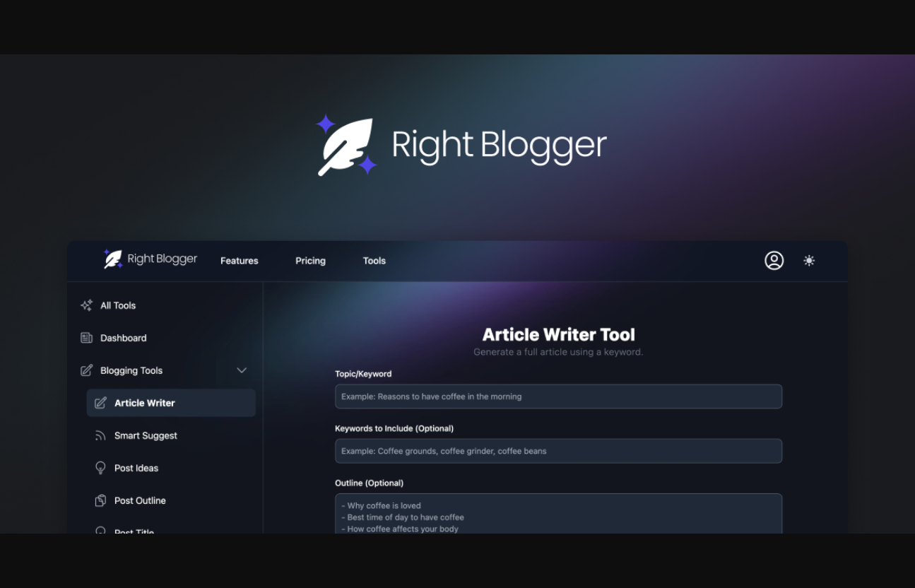Screen dimensions: 915x588
Task: Focus the Keywords to Include field
Action: 558,451
